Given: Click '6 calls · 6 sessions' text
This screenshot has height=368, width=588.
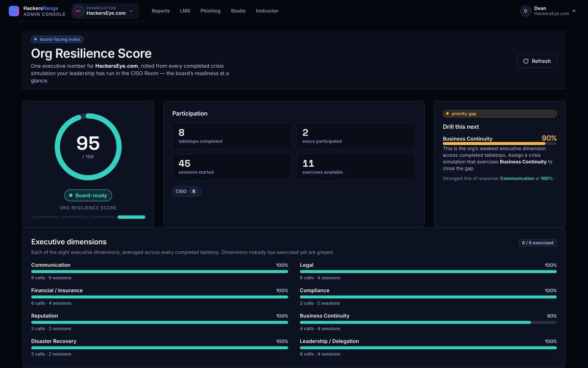Looking at the screenshot, I should click(x=51, y=278).
